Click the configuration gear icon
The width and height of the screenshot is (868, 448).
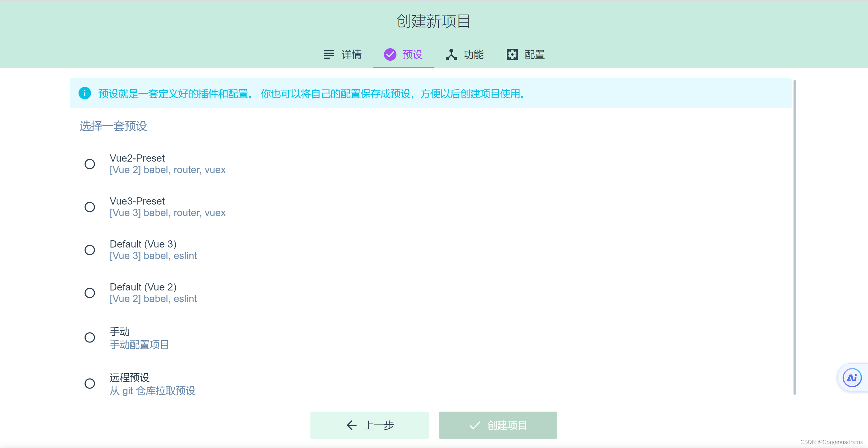(512, 54)
